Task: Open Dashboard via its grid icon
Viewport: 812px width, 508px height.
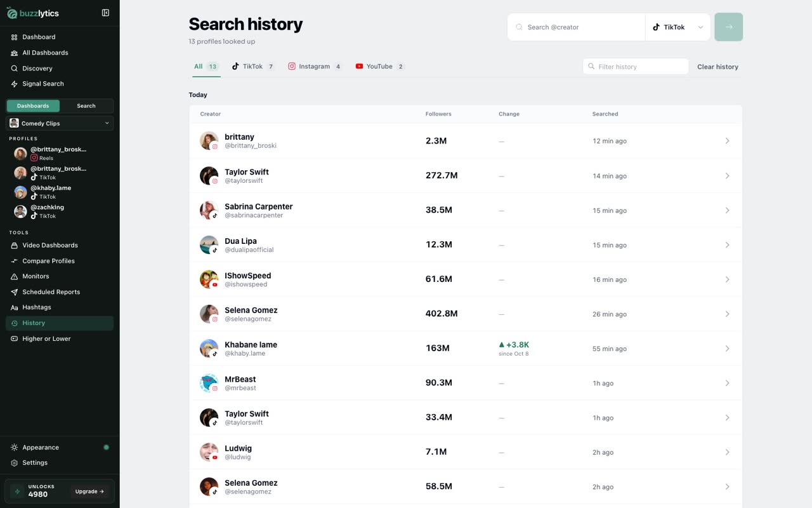Action: click(14, 37)
